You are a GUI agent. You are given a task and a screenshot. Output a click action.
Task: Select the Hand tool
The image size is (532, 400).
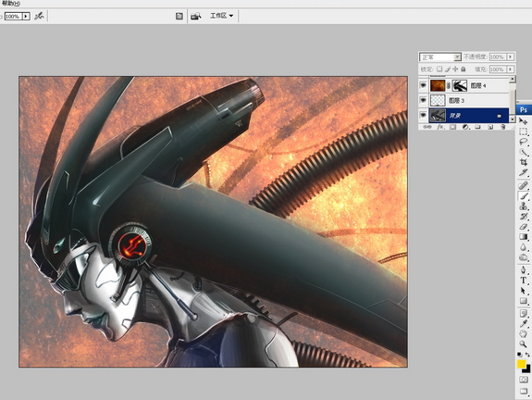click(523, 333)
